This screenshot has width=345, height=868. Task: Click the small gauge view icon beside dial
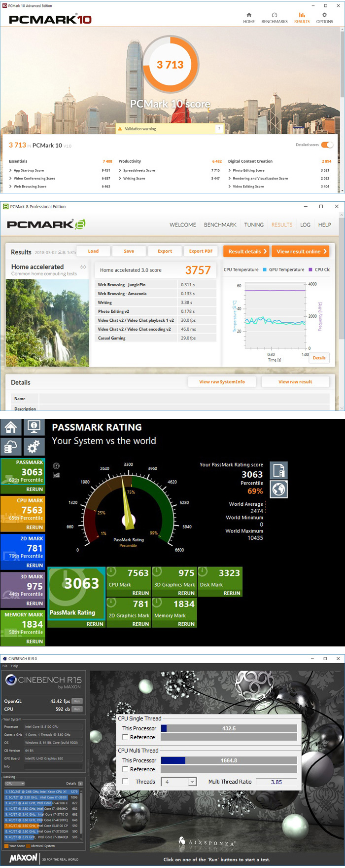point(56,466)
